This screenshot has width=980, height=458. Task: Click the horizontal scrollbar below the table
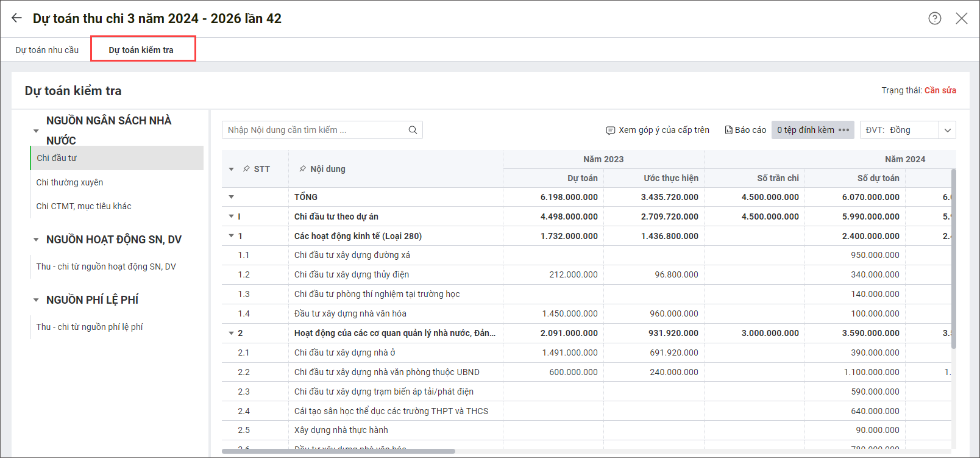338,451
